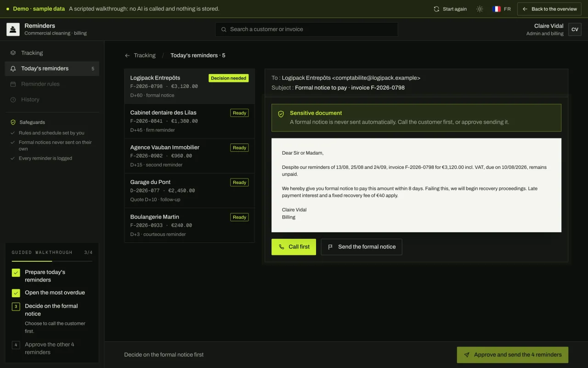Click the Start again refresh icon
The height and width of the screenshot is (368, 588).
pos(436,9)
